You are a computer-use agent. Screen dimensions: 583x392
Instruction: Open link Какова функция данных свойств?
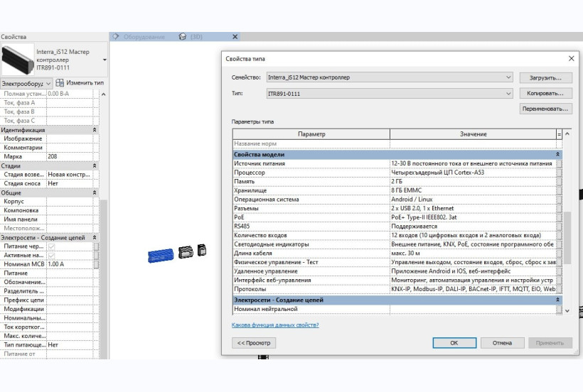point(275,325)
